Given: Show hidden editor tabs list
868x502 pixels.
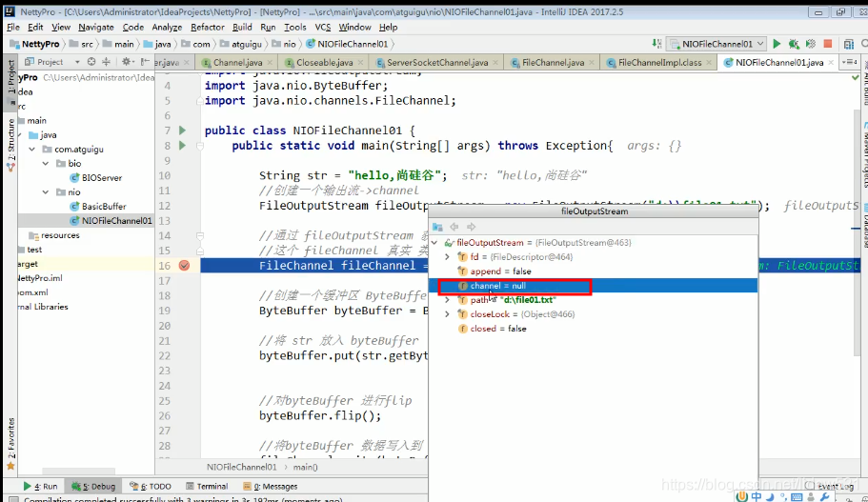Looking at the screenshot, I should click(x=850, y=63).
